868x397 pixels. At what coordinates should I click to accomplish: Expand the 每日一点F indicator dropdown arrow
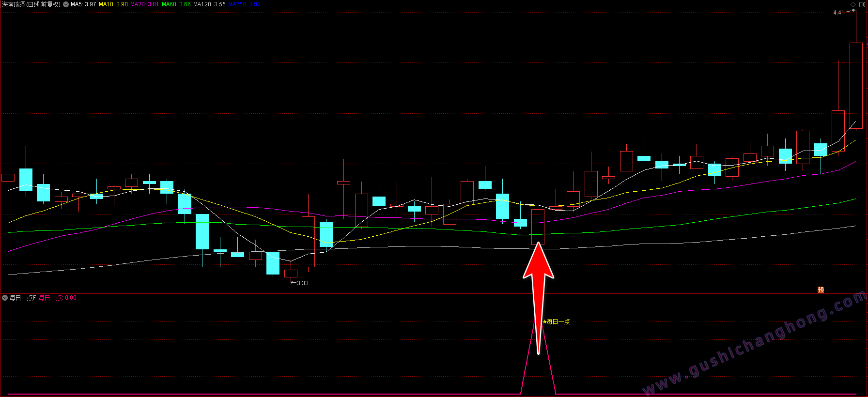(x=5, y=298)
